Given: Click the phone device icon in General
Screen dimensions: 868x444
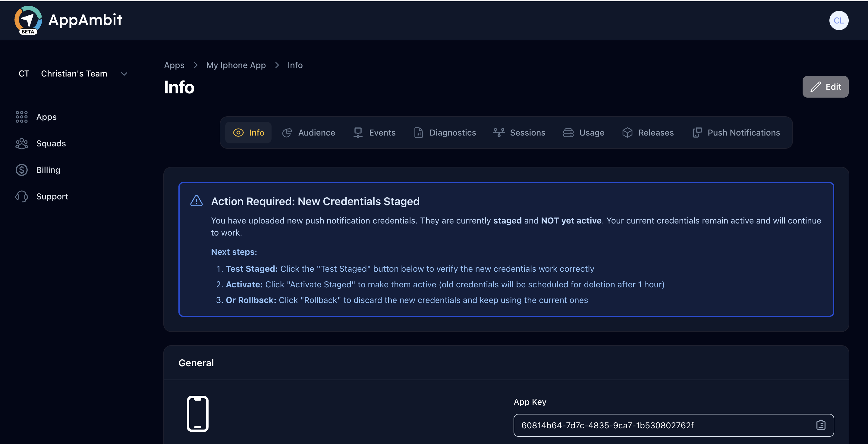Looking at the screenshot, I should click(197, 414).
